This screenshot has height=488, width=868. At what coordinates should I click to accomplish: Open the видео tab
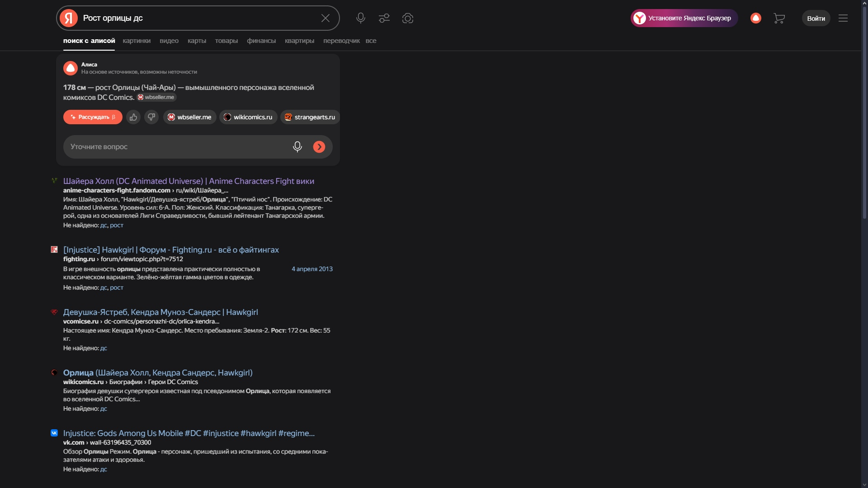pos(169,41)
